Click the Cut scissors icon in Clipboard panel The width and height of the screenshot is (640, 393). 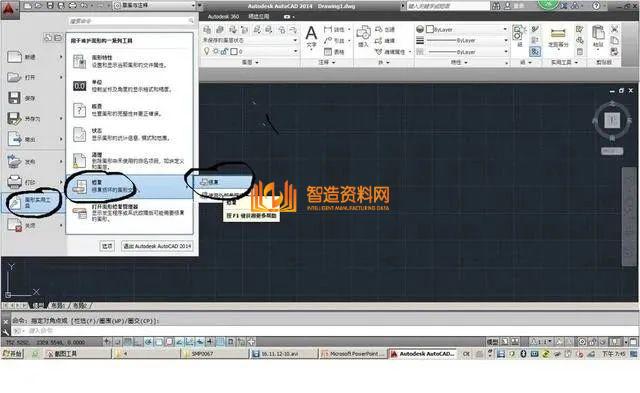(x=614, y=29)
